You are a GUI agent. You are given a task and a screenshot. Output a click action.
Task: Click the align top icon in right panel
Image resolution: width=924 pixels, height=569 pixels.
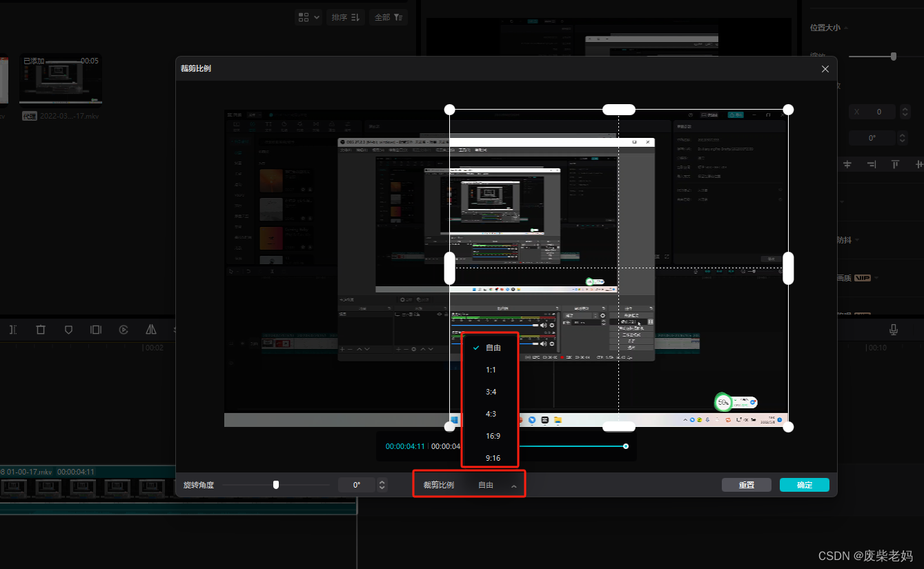[895, 164]
